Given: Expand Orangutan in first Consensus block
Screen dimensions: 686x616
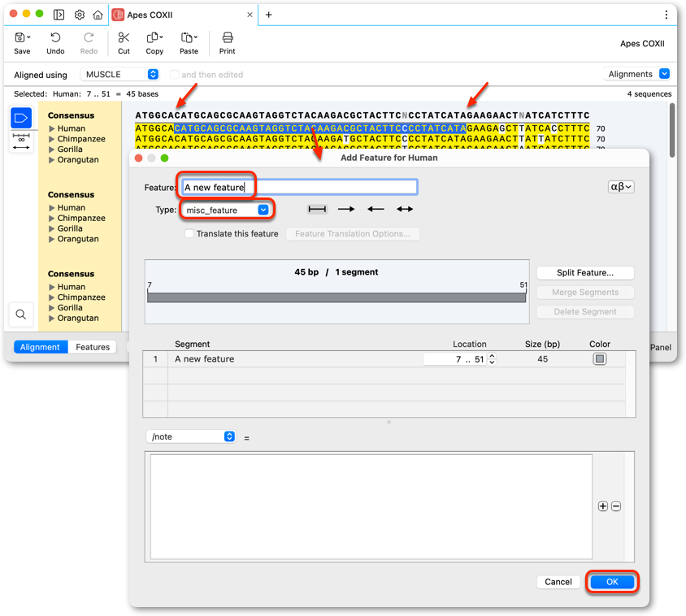Looking at the screenshot, I should [x=52, y=160].
